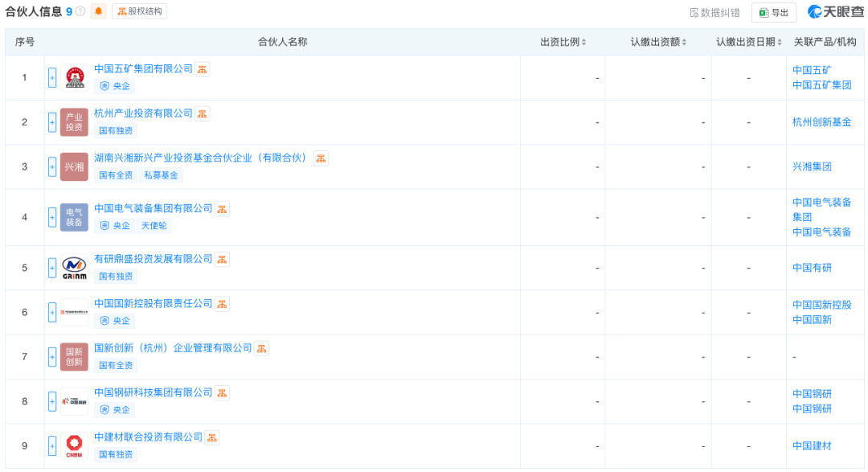
Task: Click the orange bell alert icon
Action: (x=99, y=11)
